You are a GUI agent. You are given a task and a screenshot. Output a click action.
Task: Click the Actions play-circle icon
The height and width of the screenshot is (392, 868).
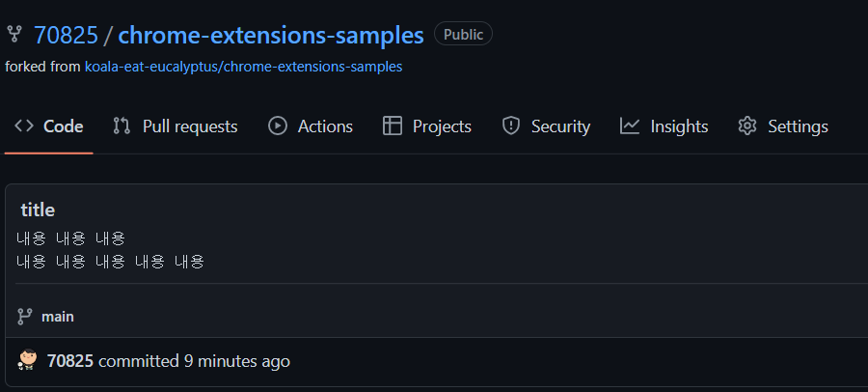[x=278, y=126]
